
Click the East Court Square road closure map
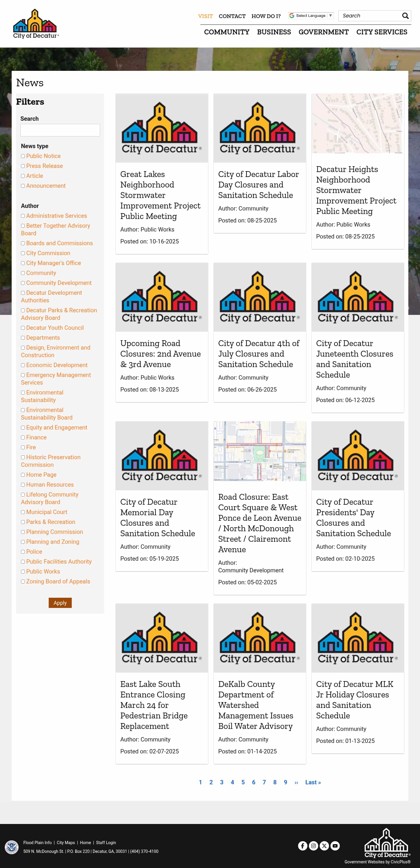[x=260, y=451]
